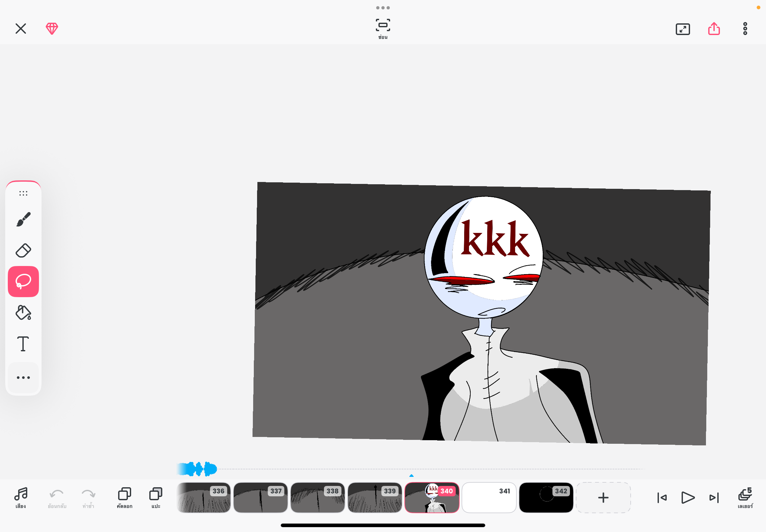Add a new frame with the plus button
Viewport: 766px width, 532px height.
[x=603, y=498]
